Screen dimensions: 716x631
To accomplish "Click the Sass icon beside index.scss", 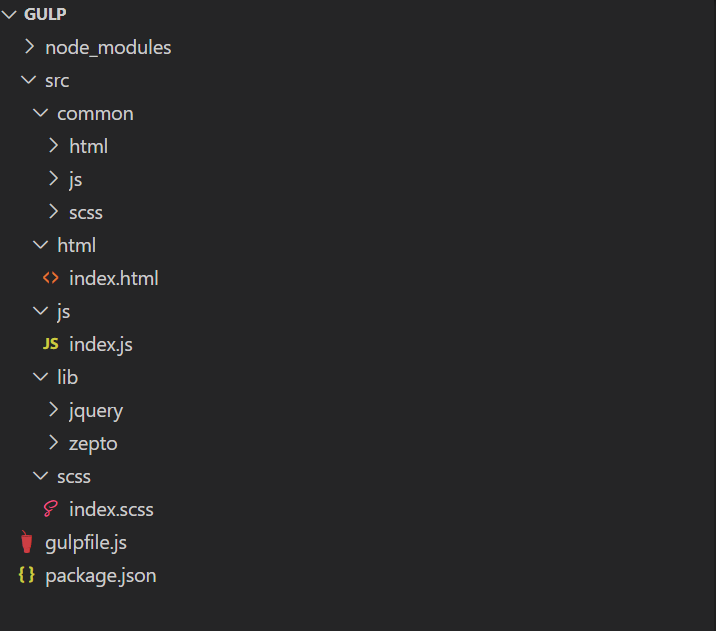I will [50, 509].
